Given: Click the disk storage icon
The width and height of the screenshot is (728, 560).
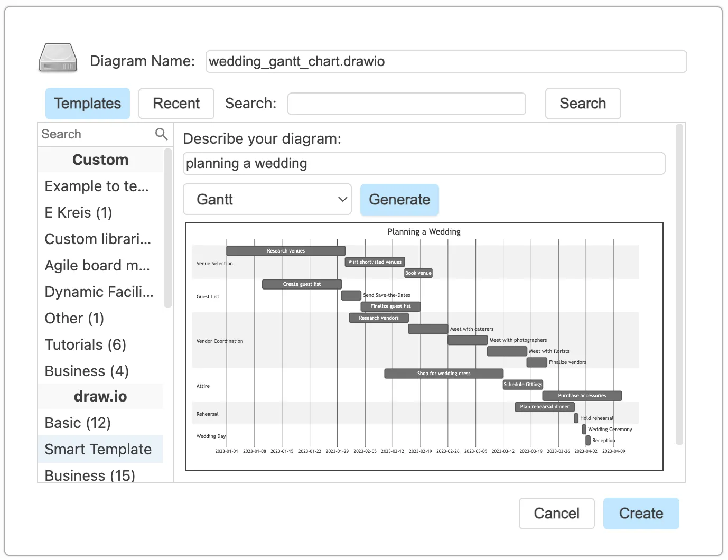Looking at the screenshot, I should click(58, 58).
